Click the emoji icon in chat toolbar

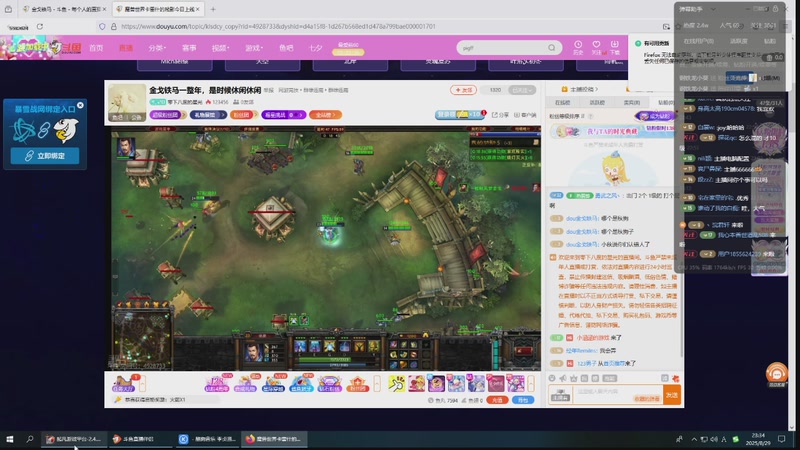(x=552, y=378)
